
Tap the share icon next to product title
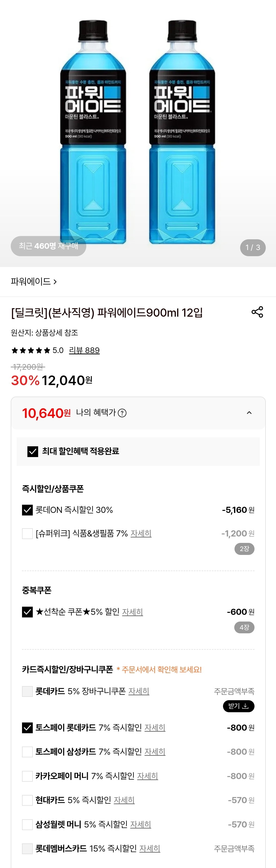click(x=257, y=312)
